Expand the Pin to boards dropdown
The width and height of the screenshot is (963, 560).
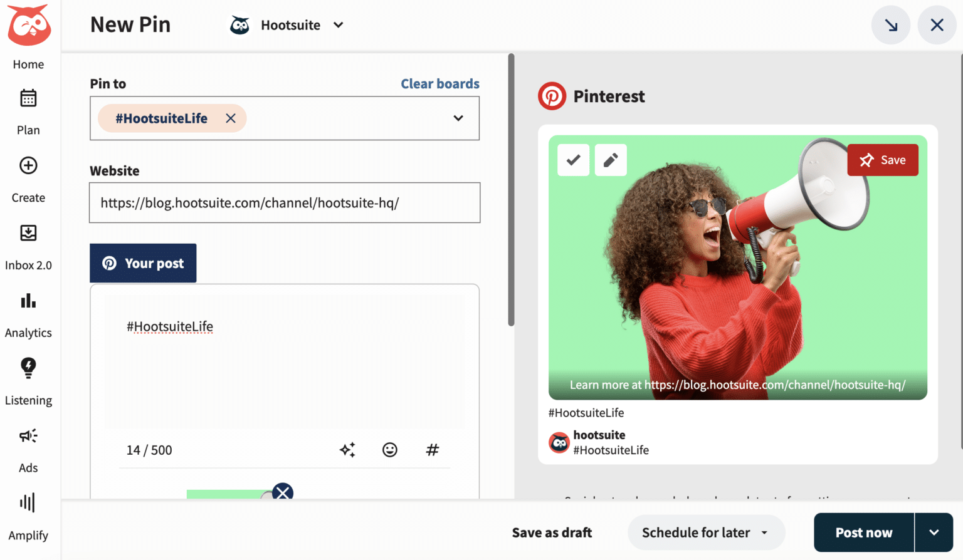point(458,118)
